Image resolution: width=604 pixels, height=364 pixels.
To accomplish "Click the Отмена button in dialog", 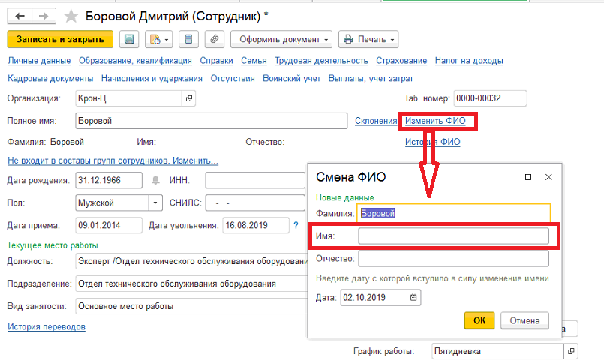I will point(524,320).
